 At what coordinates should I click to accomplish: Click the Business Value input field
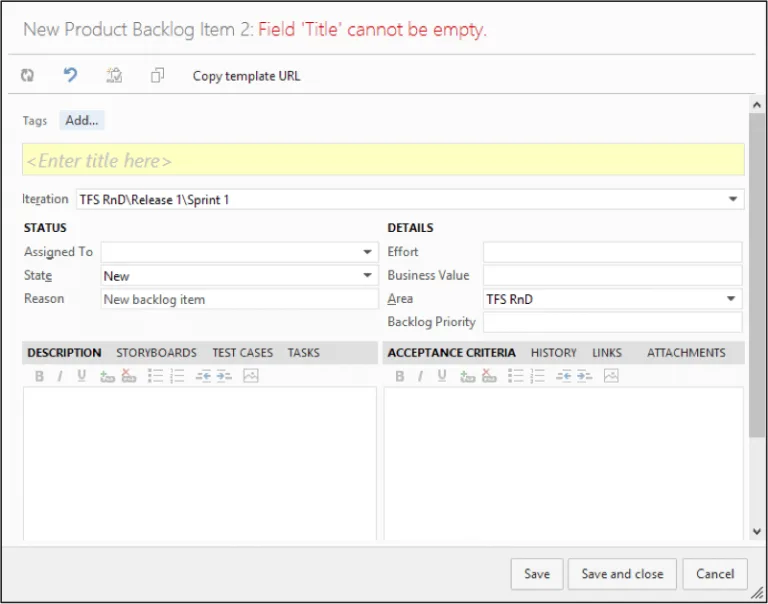(612, 276)
